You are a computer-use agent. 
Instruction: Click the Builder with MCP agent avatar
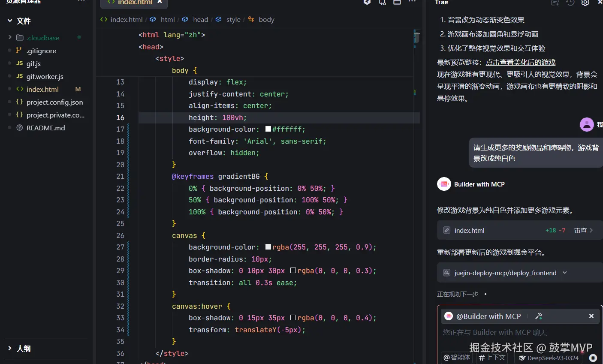pos(444,184)
